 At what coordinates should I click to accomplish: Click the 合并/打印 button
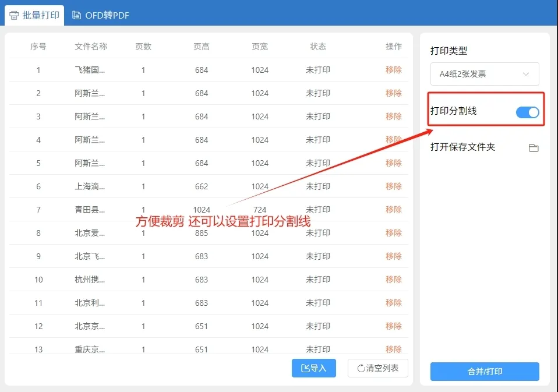485,372
